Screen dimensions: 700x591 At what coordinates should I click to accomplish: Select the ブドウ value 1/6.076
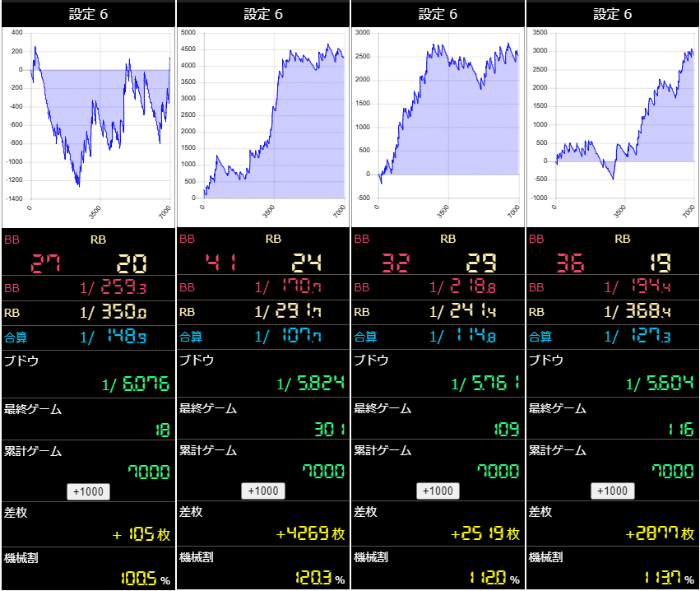click(x=136, y=384)
